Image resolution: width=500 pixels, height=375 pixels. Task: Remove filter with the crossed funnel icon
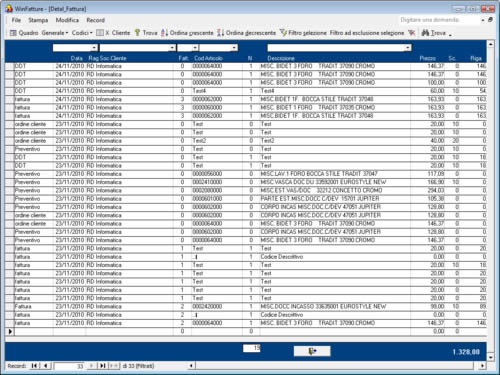412,33
